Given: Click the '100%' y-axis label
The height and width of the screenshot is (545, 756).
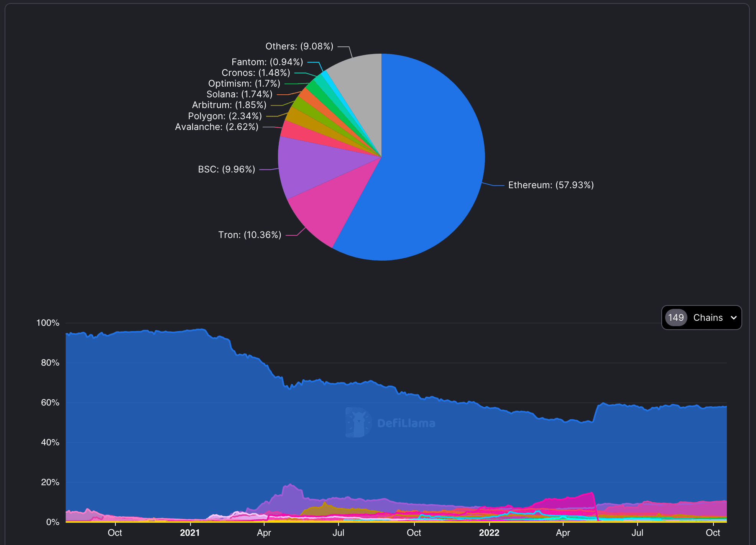Looking at the screenshot, I should [x=48, y=323].
